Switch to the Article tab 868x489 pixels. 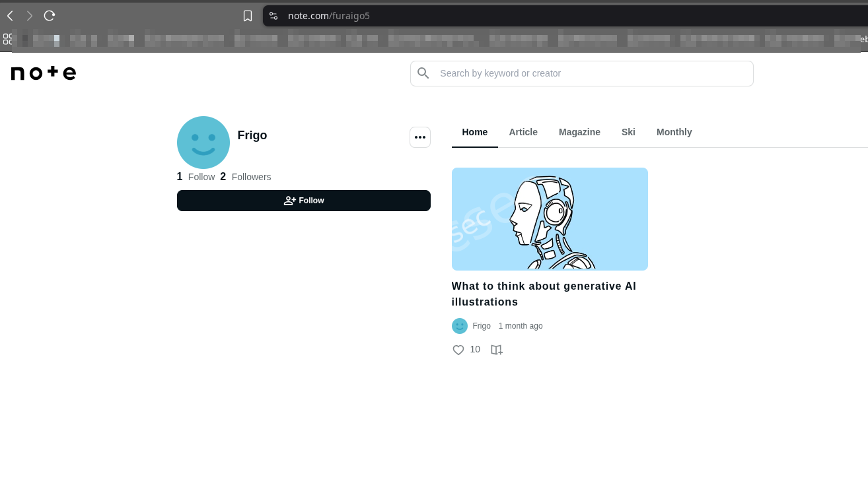coord(523,132)
